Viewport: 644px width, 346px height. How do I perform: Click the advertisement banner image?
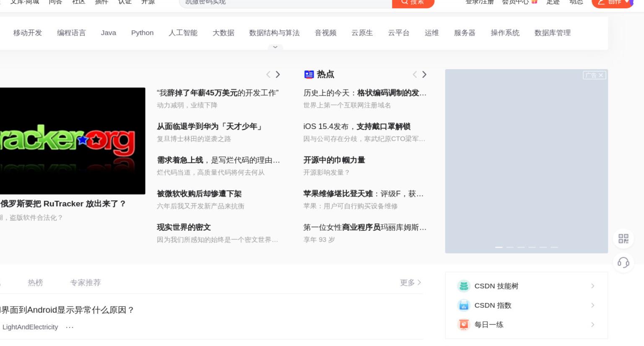(x=527, y=161)
